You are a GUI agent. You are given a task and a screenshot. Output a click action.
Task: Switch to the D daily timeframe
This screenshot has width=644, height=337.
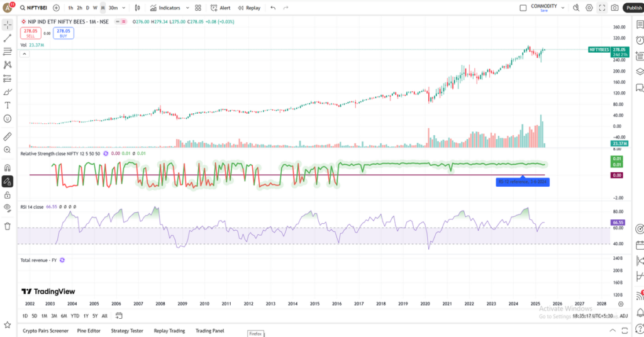87,8
